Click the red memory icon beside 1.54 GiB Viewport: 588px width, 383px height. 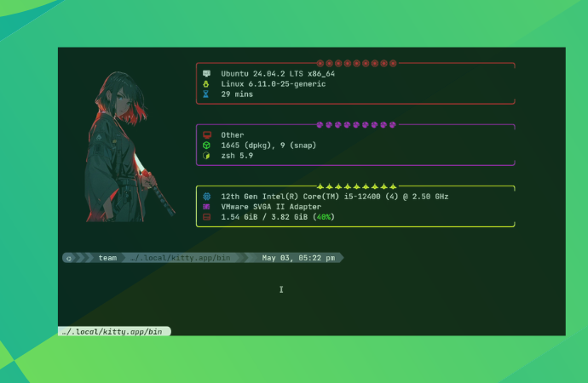(x=206, y=217)
